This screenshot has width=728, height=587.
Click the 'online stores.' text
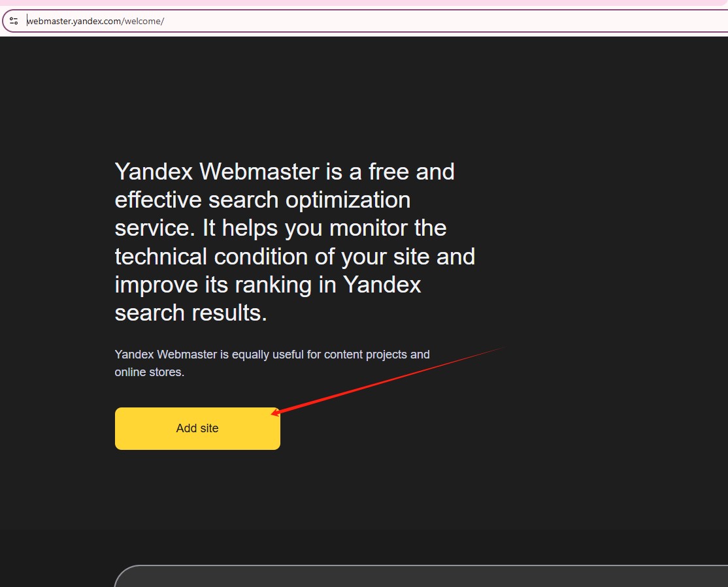coord(150,372)
